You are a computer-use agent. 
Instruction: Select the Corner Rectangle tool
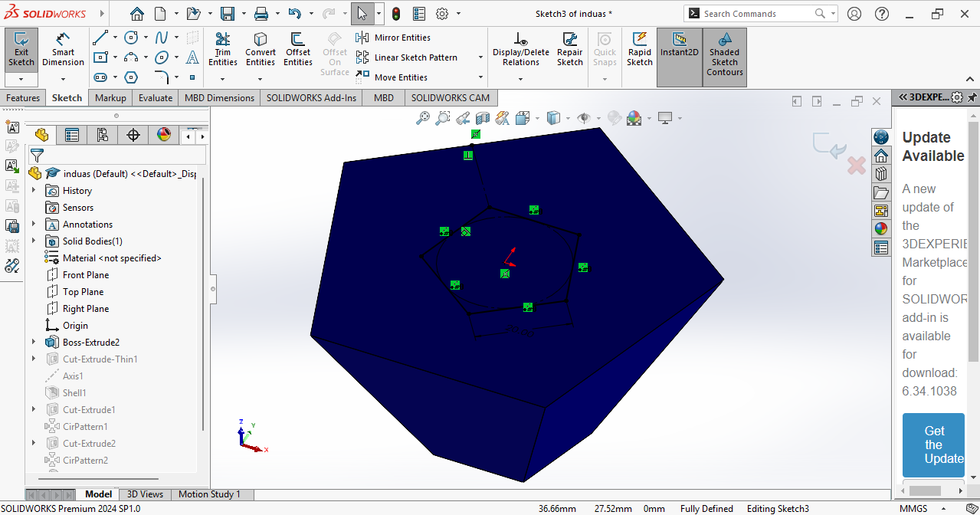coord(100,57)
